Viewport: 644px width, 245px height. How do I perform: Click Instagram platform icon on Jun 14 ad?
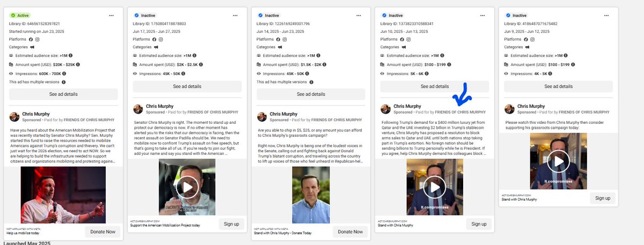coord(284,39)
